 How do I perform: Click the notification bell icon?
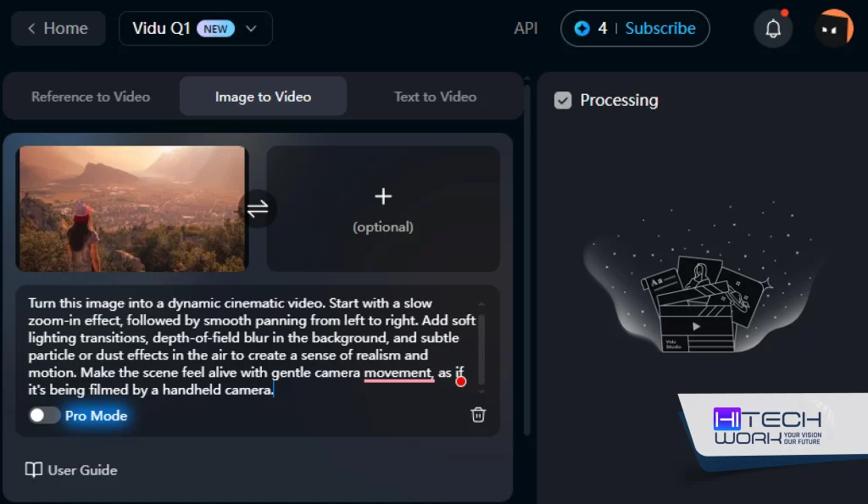click(773, 29)
